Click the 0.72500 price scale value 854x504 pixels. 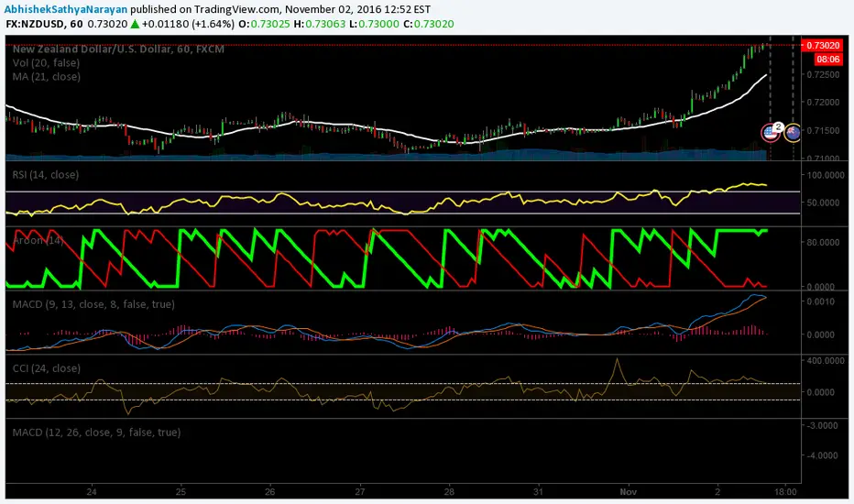[823, 74]
